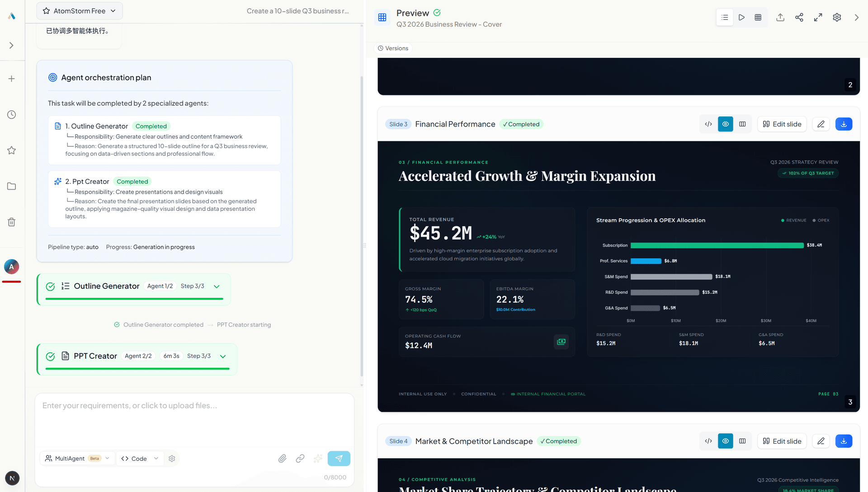The width and height of the screenshot is (868, 492).
Task: Click the chat title text 'Create a 10-slide Q3 business r...'
Action: point(298,11)
